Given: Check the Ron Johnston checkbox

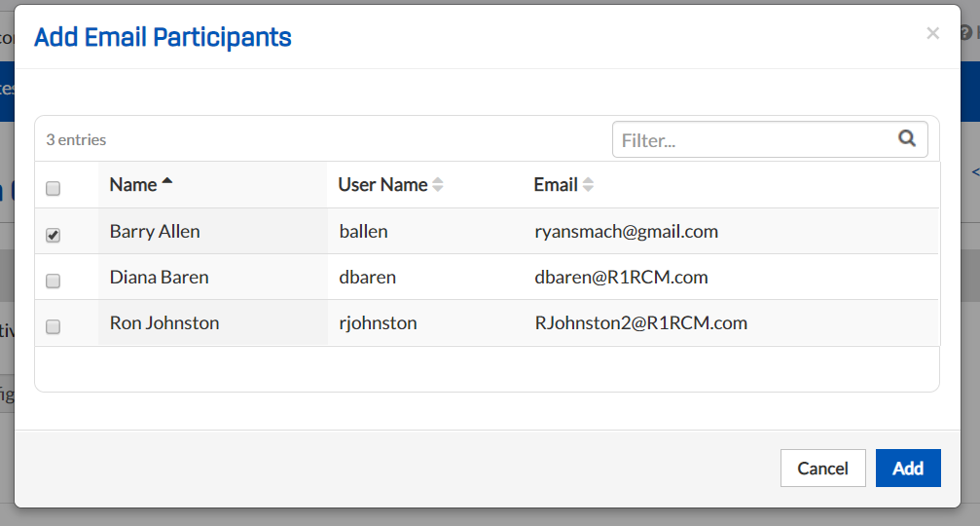Looking at the screenshot, I should click(x=54, y=326).
